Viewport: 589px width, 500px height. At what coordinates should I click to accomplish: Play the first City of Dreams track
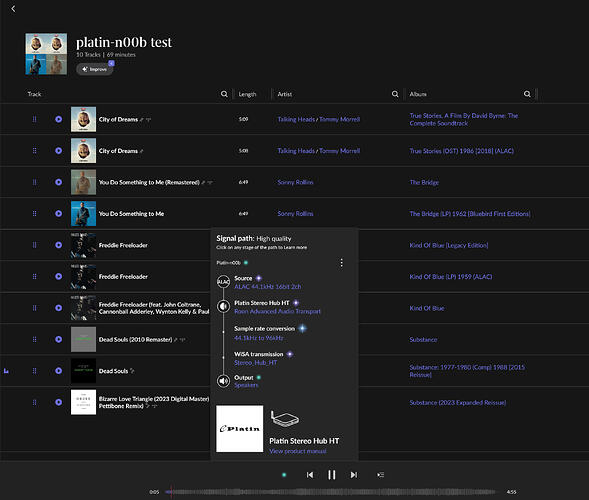coord(59,119)
